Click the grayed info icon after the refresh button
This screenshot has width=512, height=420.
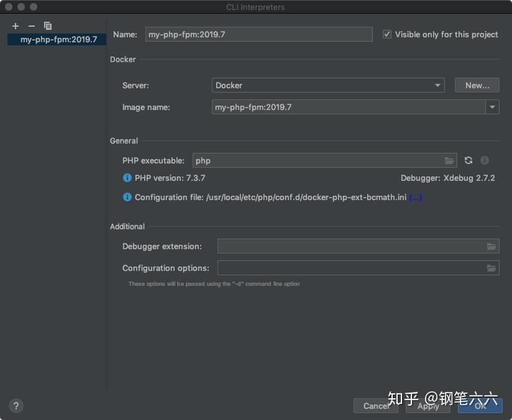point(485,160)
